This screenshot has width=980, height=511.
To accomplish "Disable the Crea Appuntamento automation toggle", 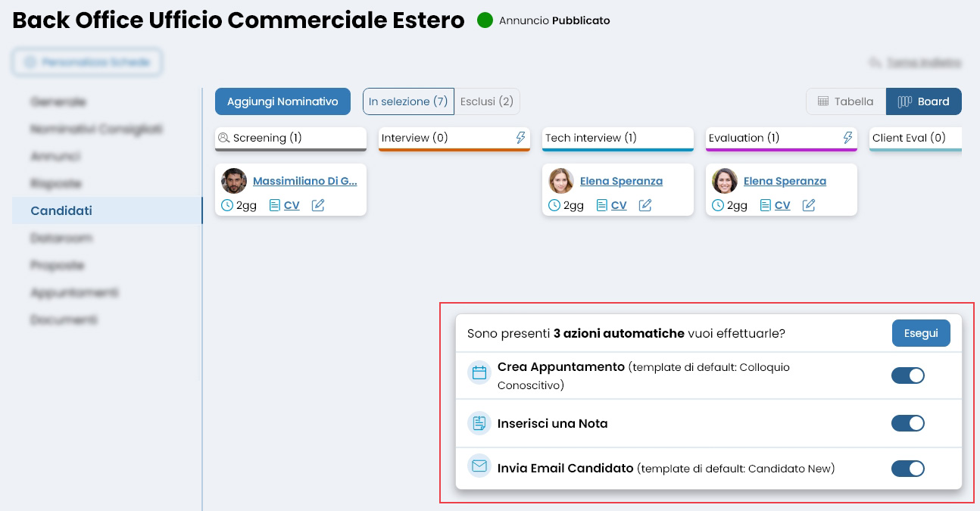I will click(907, 375).
